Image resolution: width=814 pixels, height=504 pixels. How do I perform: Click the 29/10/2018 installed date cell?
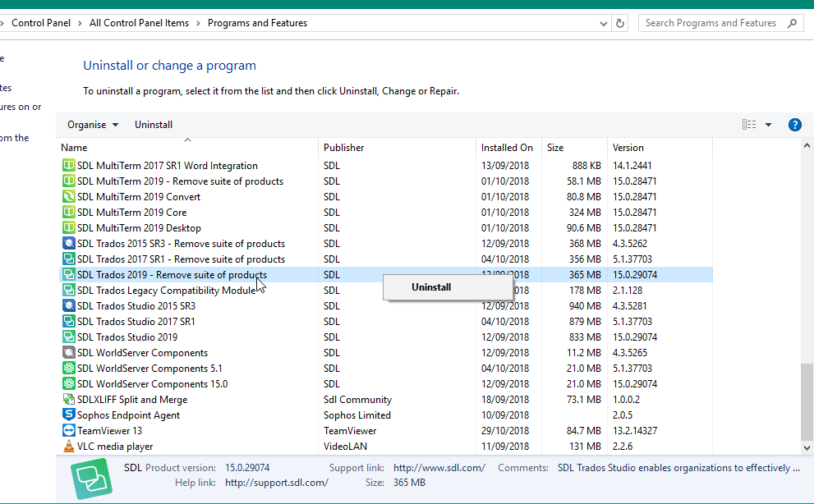(x=505, y=430)
